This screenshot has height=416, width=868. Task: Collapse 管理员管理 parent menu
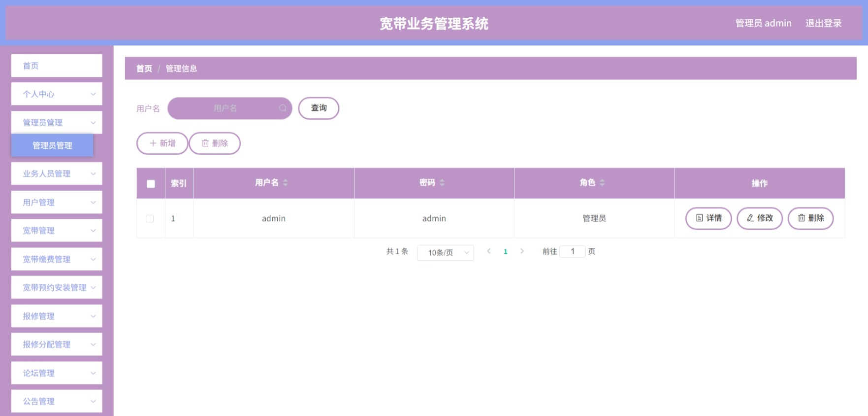[x=57, y=122]
